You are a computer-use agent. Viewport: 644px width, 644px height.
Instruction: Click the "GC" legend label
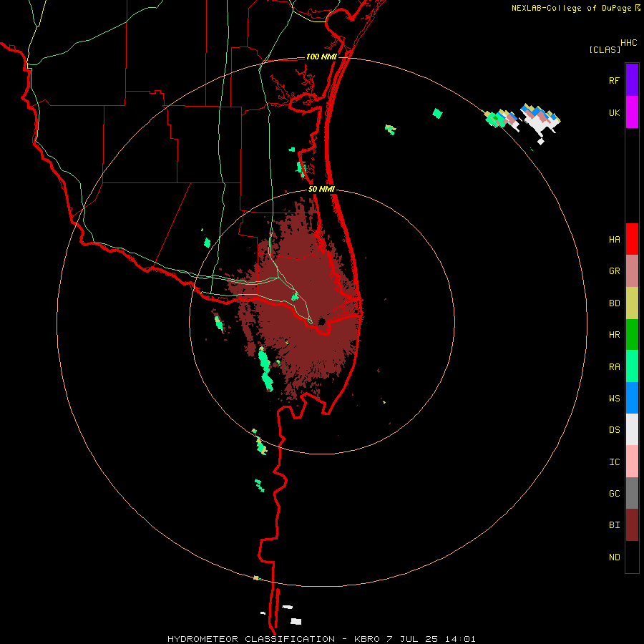(614, 494)
